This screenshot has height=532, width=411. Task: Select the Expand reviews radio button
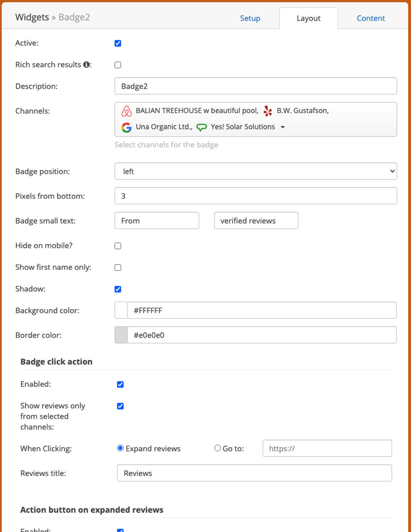point(120,448)
